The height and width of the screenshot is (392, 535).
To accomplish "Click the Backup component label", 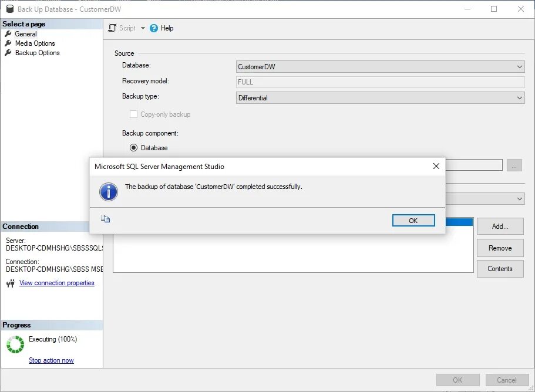I will (x=150, y=133).
